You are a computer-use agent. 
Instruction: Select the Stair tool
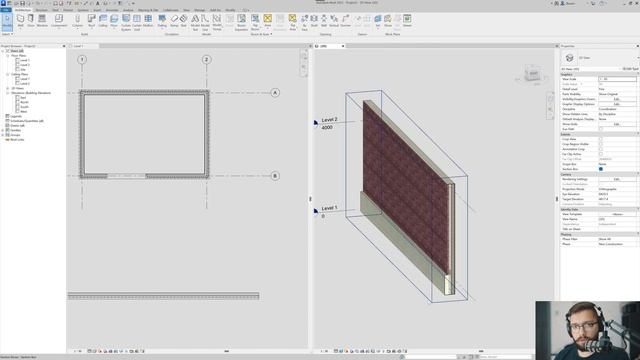[184, 21]
